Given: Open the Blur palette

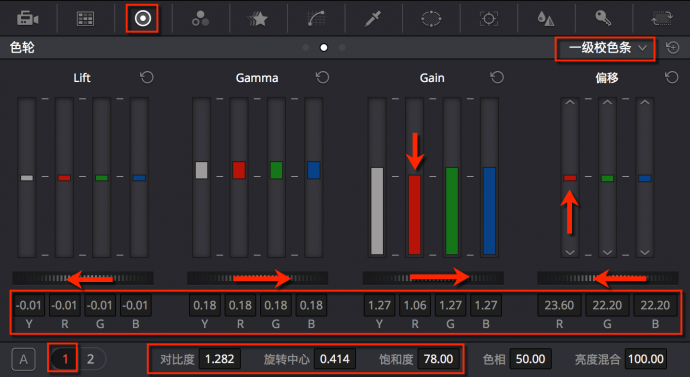Looking at the screenshot, I should coord(546,18).
